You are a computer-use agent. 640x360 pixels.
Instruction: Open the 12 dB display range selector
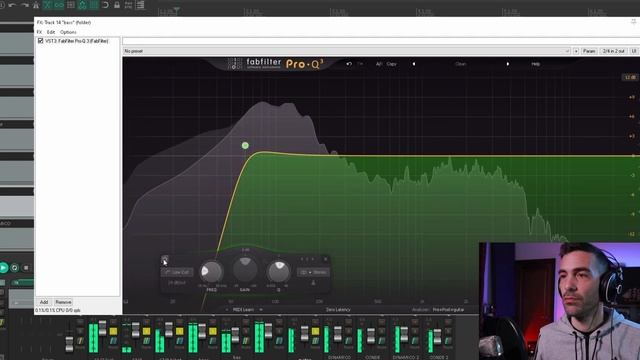tap(630, 77)
